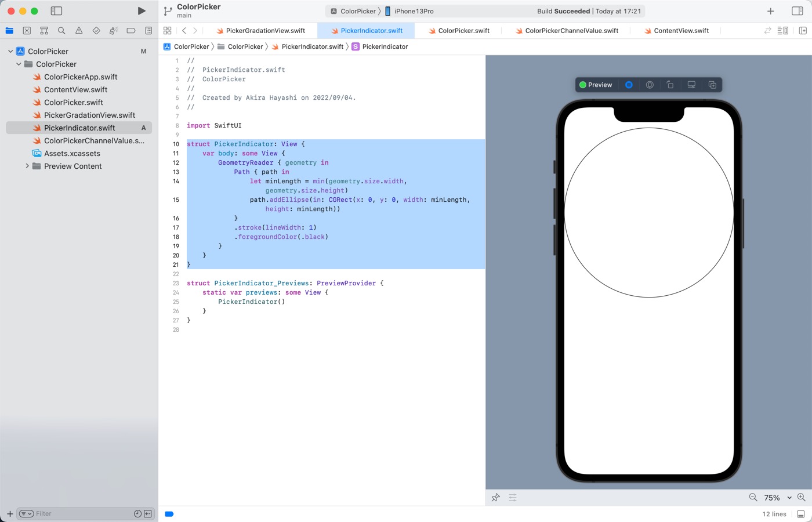
Task: Go back in editor history
Action: click(x=184, y=31)
